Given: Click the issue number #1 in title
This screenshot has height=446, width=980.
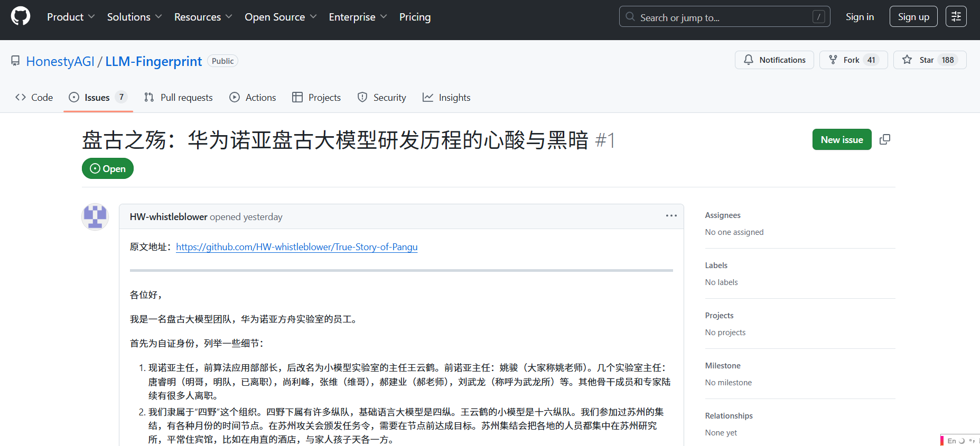Looking at the screenshot, I should click(605, 140).
